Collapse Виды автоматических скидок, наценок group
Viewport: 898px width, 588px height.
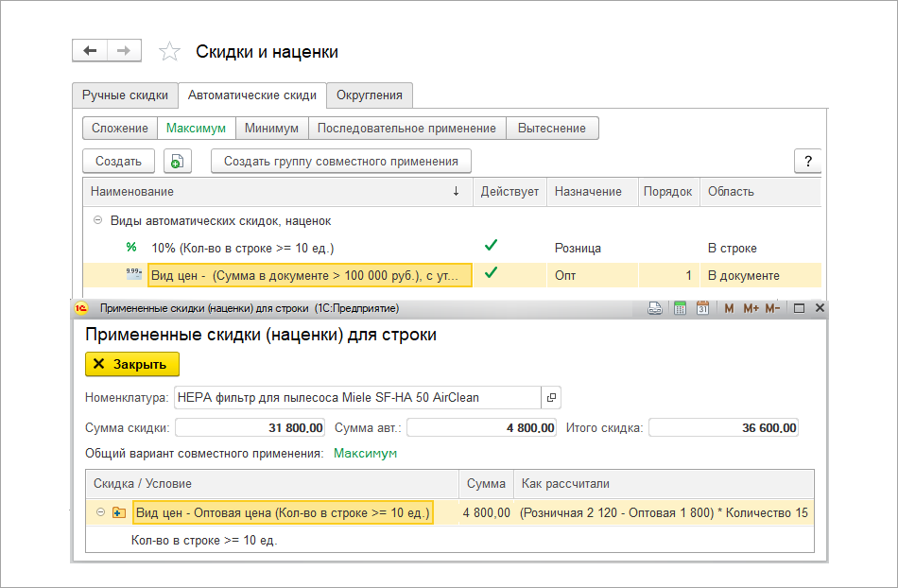97,220
